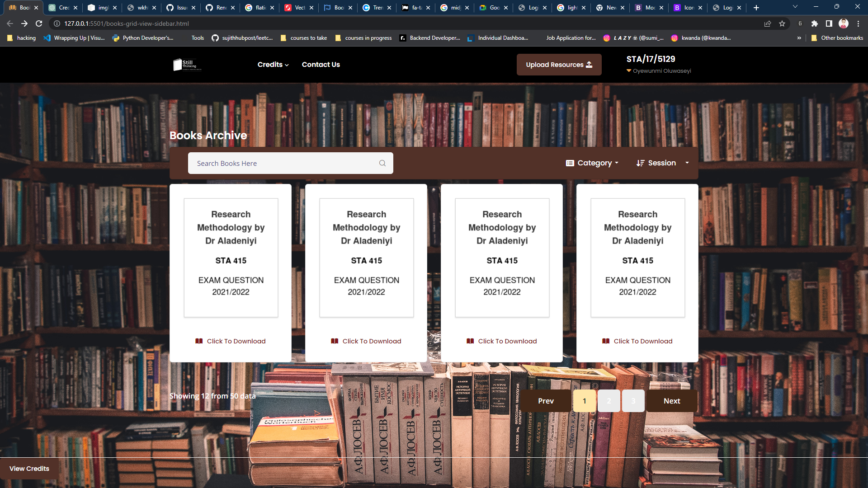
Task: Open the Credits dropdown in the navbar
Action: click(273, 65)
